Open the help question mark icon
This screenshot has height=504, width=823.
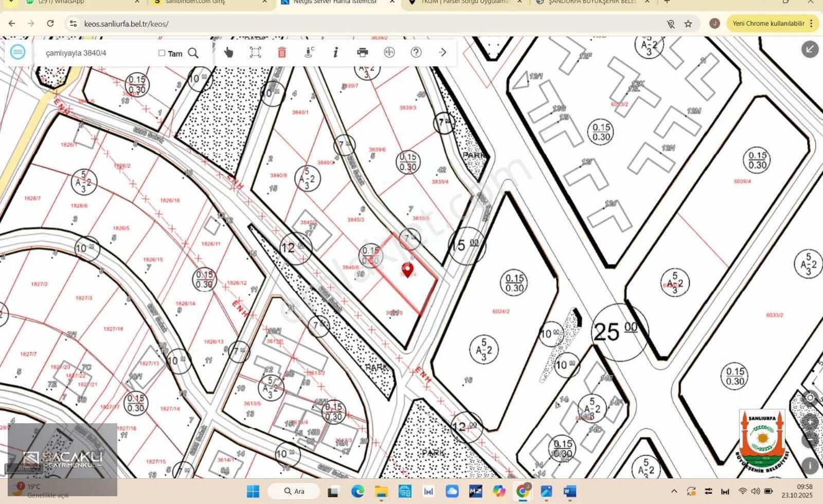coord(416,52)
